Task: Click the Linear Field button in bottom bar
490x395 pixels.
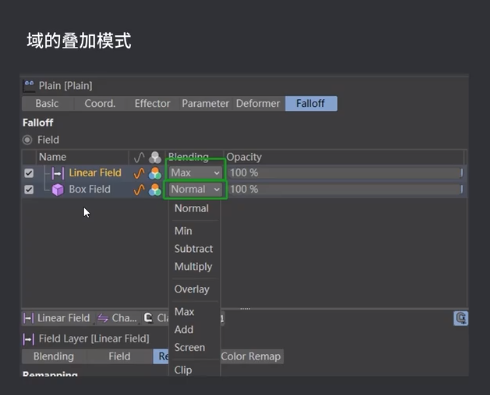Action: (x=57, y=318)
